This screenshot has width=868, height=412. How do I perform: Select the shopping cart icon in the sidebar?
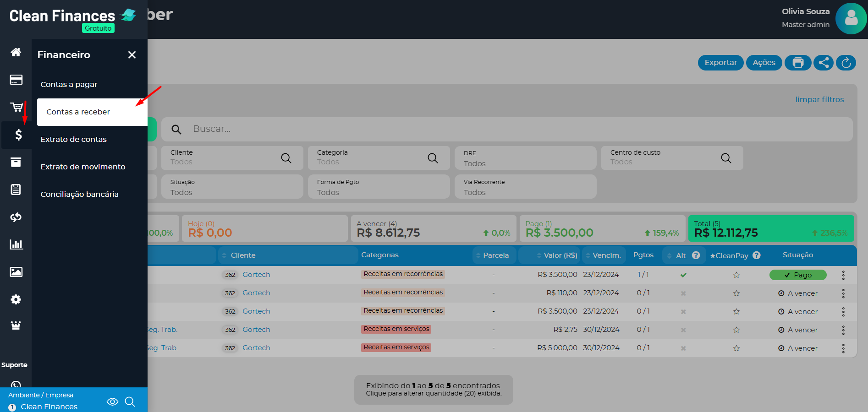pyautogui.click(x=16, y=107)
